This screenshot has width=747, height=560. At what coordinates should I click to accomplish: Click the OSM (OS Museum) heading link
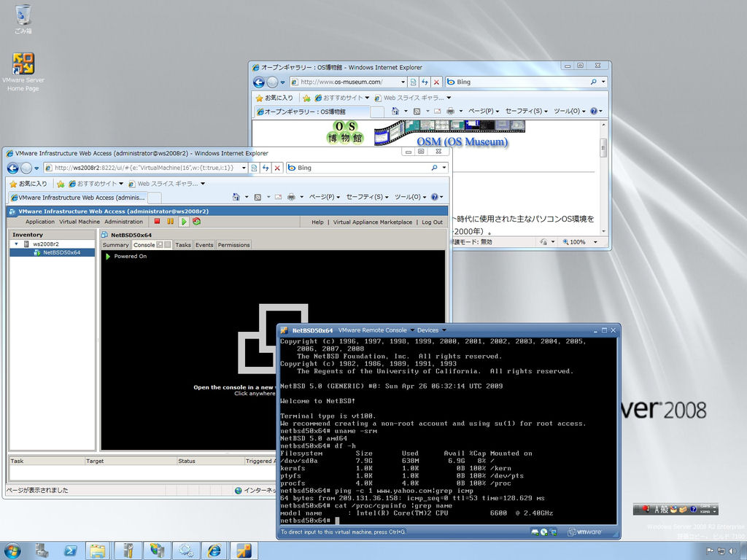[x=462, y=141]
